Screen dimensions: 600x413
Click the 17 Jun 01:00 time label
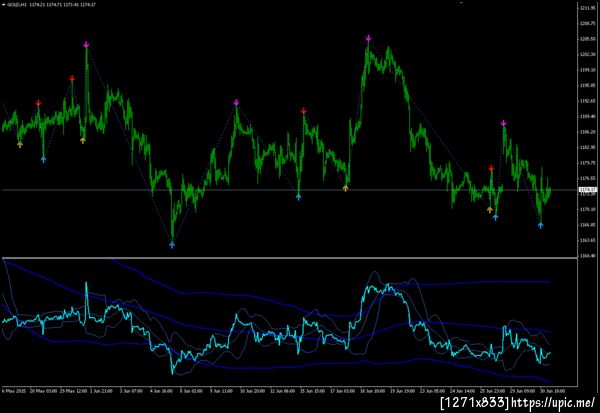(342, 391)
